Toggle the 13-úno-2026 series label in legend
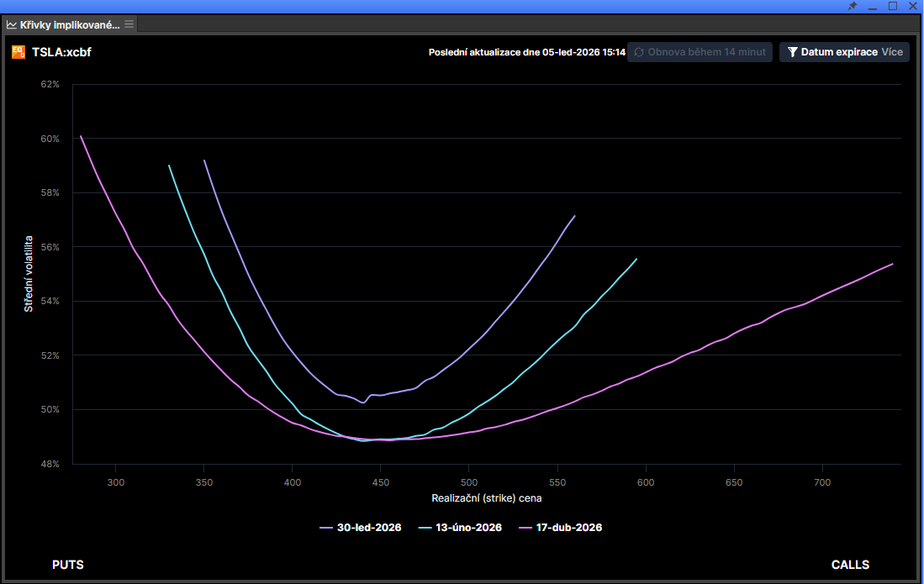Viewport: 924px width, 584px height. (467, 528)
